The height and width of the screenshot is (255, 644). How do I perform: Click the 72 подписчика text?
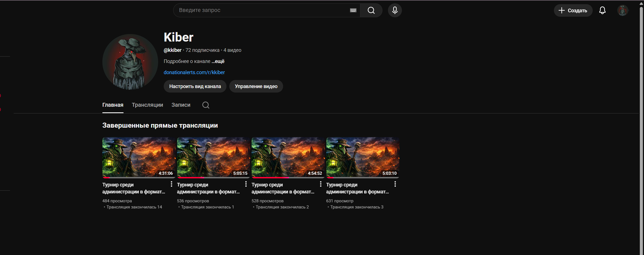point(202,50)
